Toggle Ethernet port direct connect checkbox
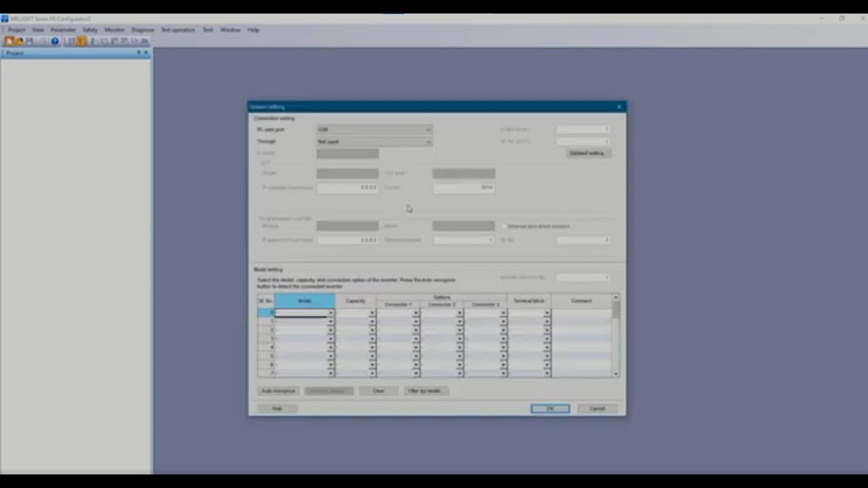The height and width of the screenshot is (488, 868). click(505, 226)
